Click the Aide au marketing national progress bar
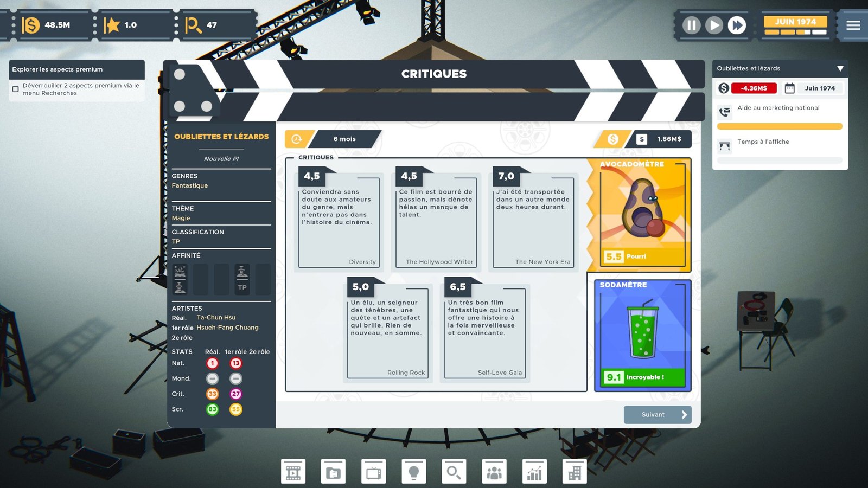Screen dimensions: 868x488 point(779,126)
